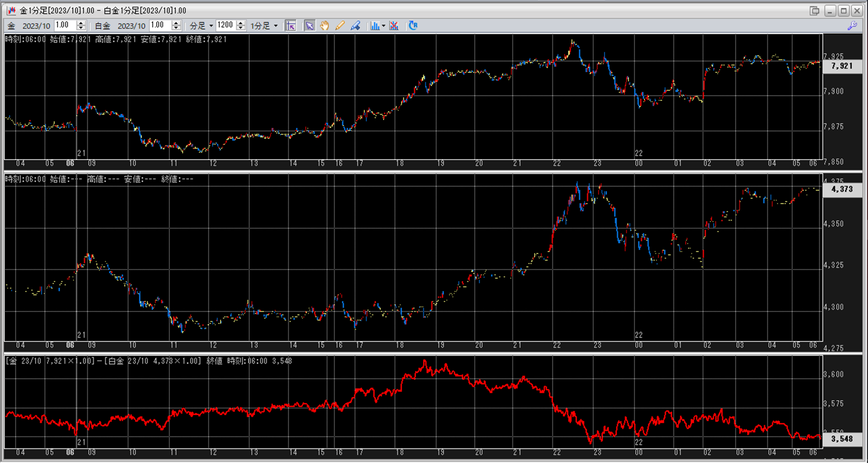Increase the 1200 bar count stepper
The width and height of the screenshot is (868, 463).
pos(241,23)
